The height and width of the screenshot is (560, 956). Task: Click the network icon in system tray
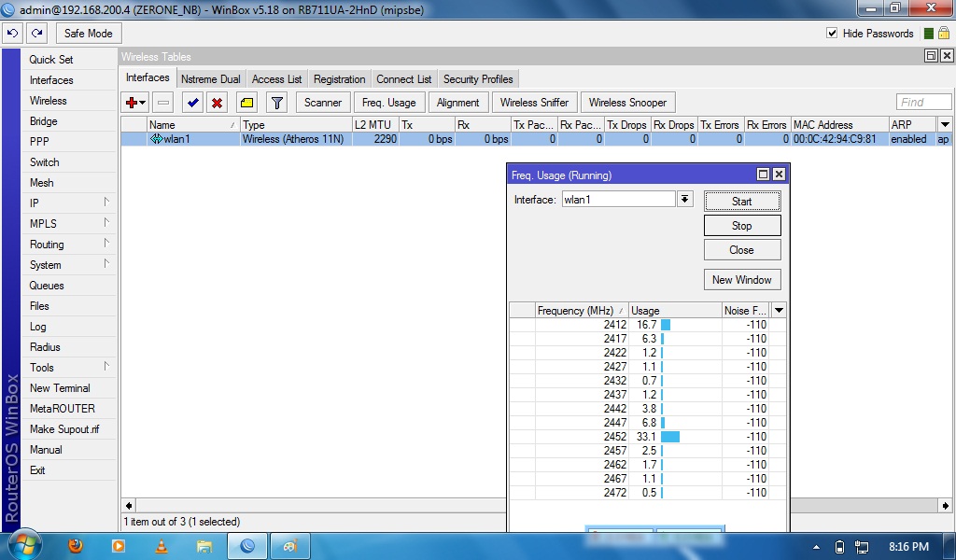[x=862, y=547]
